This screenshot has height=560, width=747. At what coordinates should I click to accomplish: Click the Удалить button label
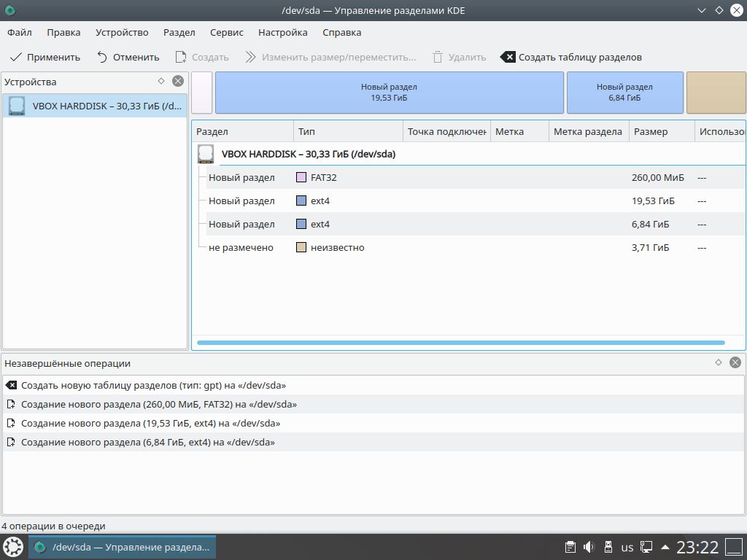(467, 57)
